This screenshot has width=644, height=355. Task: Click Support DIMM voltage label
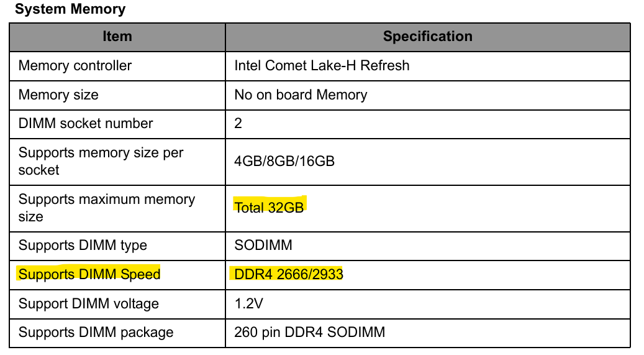(x=89, y=304)
